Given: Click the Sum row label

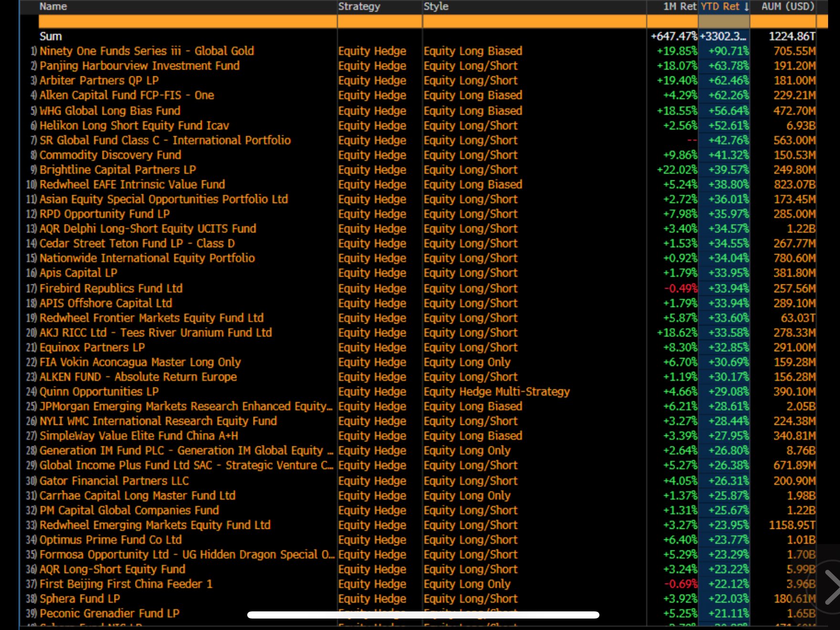Looking at the screenshot, I should [x=51, y=37].
